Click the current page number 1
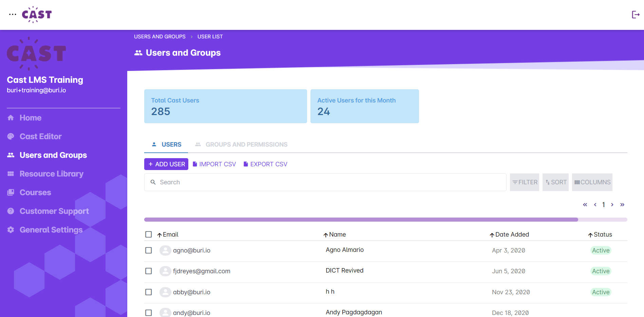The height and width of the screenshot is (317, 644). coord(604,205)
